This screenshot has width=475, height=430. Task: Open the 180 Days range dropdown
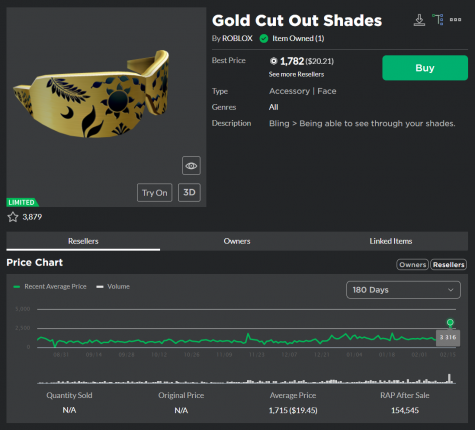(x=403, y=290)
